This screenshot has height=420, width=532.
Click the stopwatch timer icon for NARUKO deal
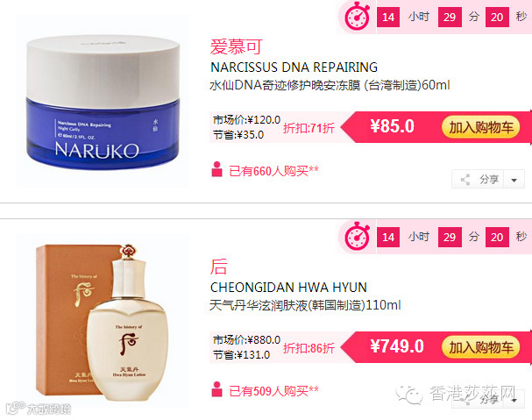(357, 16)
